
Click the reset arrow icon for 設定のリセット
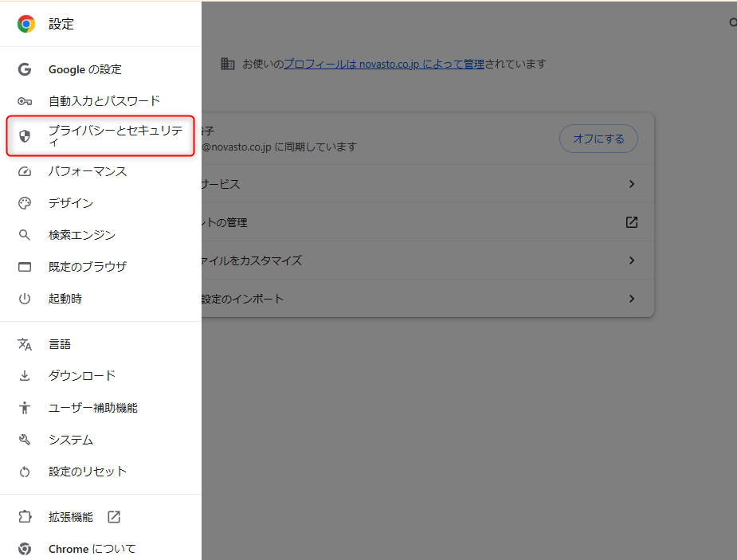click(25, 472)
